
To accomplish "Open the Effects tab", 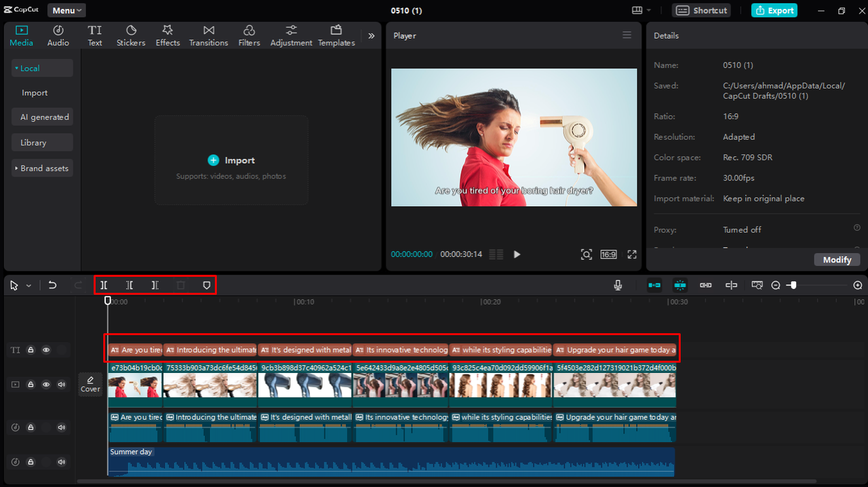I will tap(167, 35).
